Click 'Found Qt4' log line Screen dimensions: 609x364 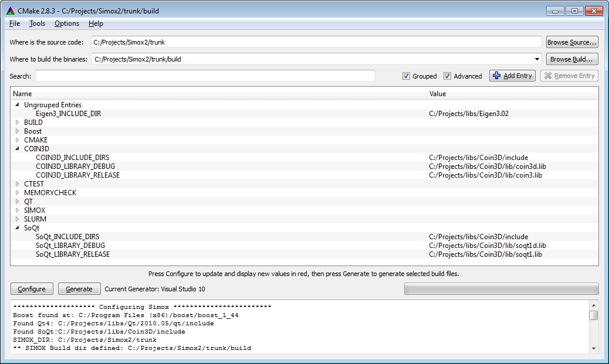coord(113,323)
